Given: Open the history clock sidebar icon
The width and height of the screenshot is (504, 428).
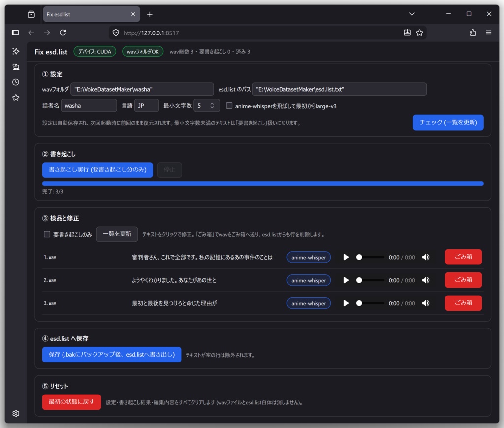Looking at the screenshot, I should 16,82.
